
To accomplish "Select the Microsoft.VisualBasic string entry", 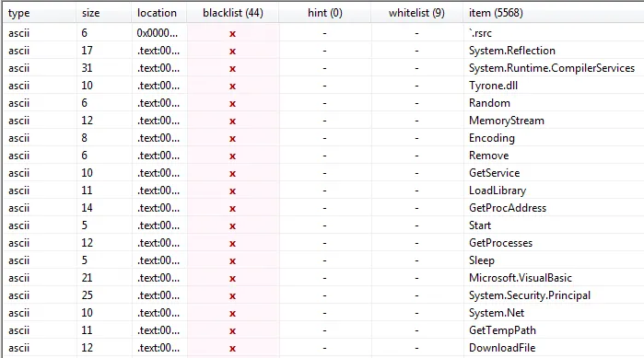I will pos(521,278).
